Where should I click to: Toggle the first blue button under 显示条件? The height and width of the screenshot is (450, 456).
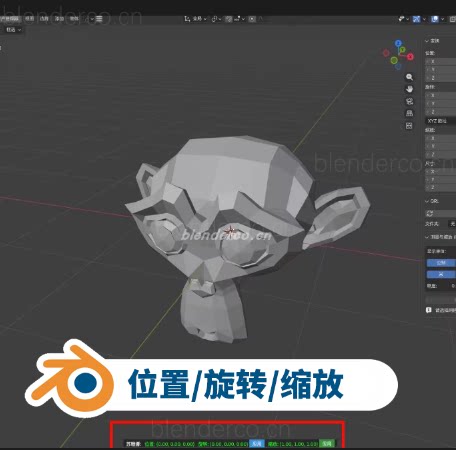pyautogui.click(x=441, y=263)
